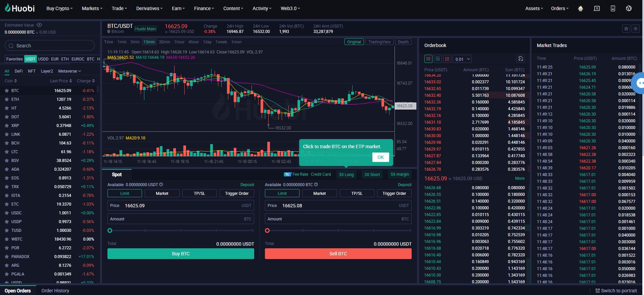The width and height of the screenshot is (644, 295).
Task: Favorite the LINK coin star
Action: click(x=6, y=134)
